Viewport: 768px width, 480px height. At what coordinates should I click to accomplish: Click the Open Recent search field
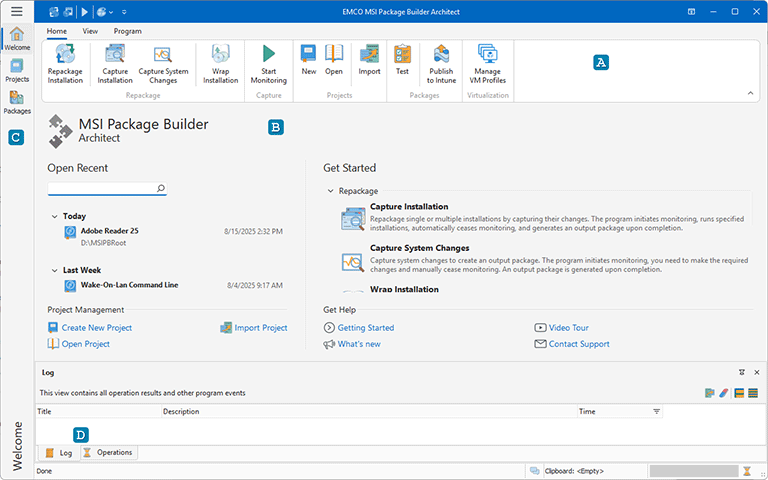click(100, 188)
